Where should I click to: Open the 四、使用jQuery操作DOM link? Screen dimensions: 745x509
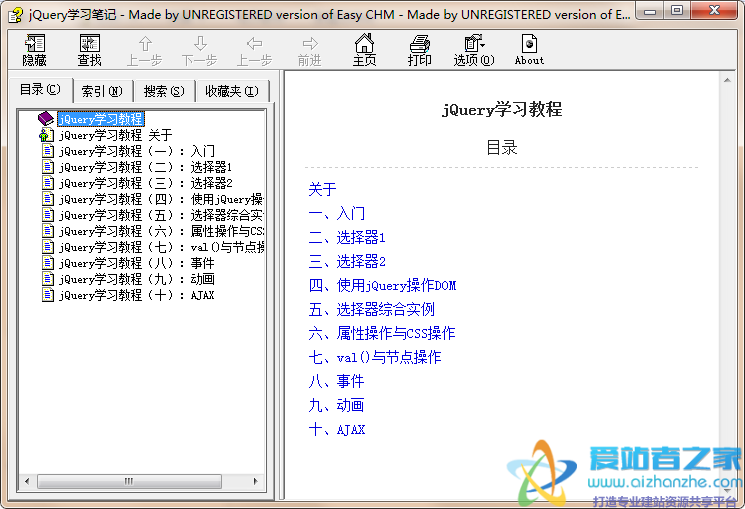382,285
